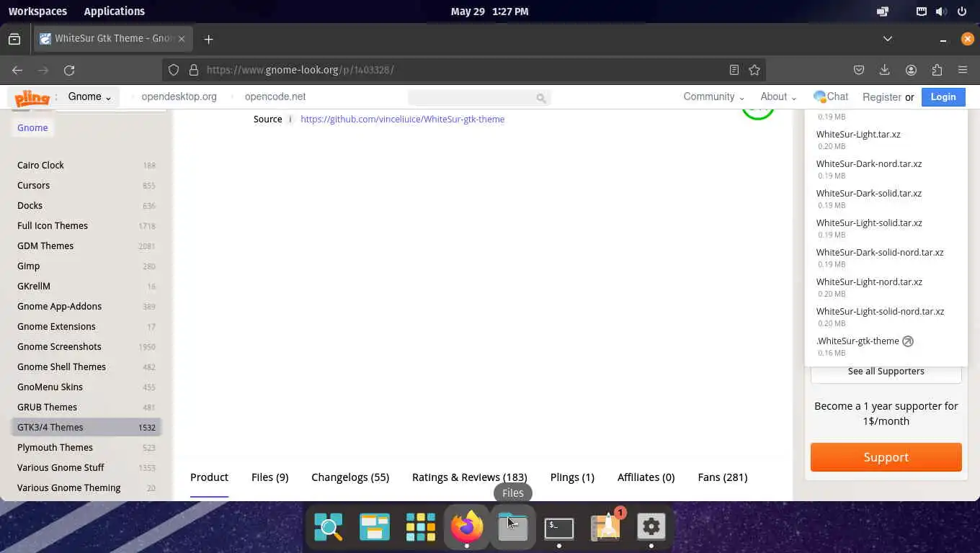Viewport: 980px width, 553px height.
Task: Switch to the Fans (281) tab
Action: click(x=722, y=477)
